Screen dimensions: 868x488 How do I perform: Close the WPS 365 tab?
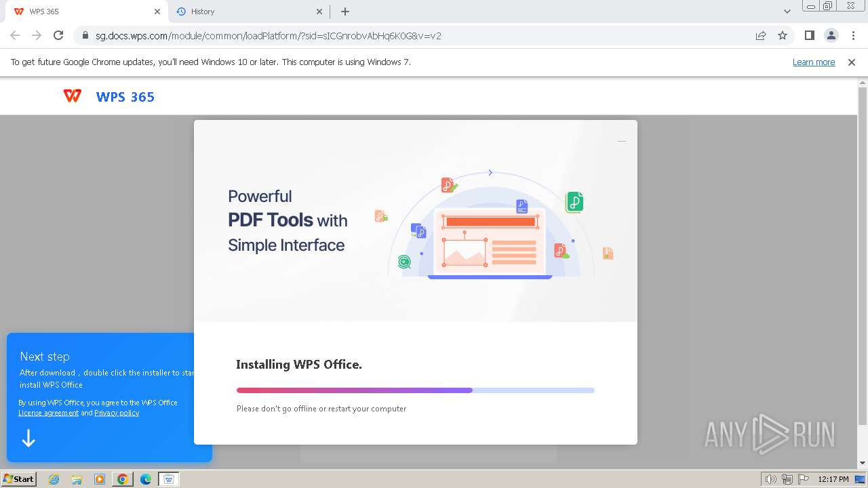pos(157,12)
